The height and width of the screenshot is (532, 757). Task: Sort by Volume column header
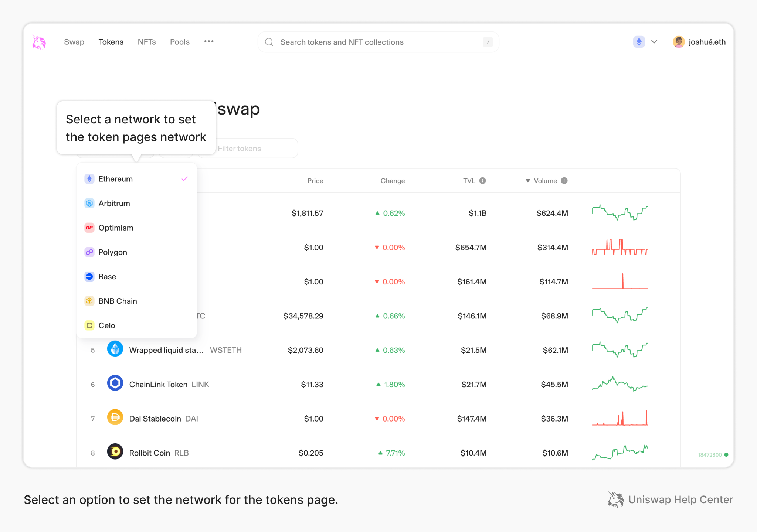545,181
